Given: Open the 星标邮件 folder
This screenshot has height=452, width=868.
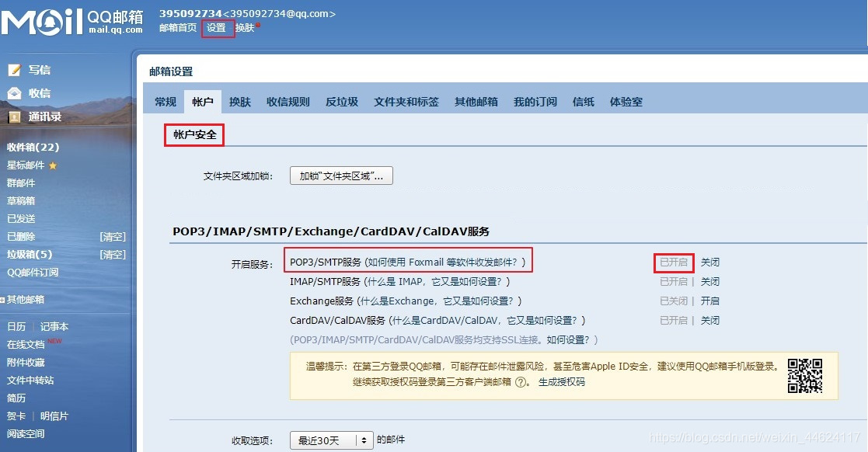Looking at the screenshot, I should point(26,165).
